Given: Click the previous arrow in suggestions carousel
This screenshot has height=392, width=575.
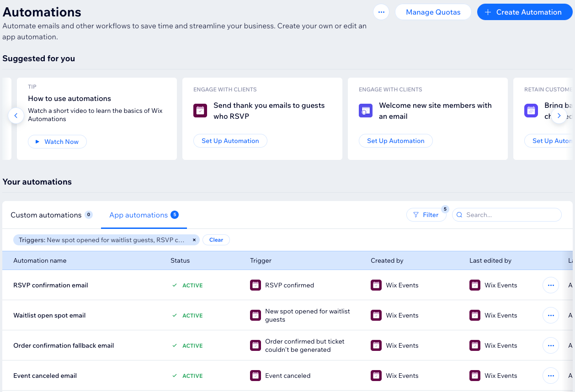Looking at the screenshot, I should tap(16, 116).
